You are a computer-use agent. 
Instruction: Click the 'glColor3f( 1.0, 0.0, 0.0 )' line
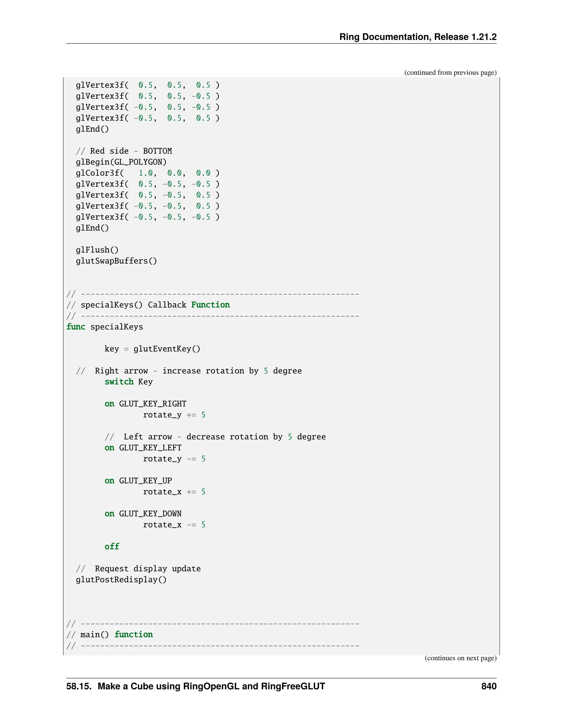pos(147,173)
